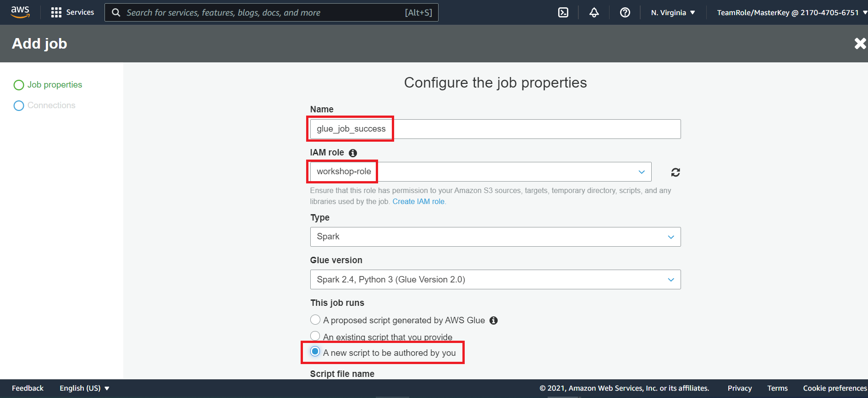Go to the Connections step

pos(51,105)
